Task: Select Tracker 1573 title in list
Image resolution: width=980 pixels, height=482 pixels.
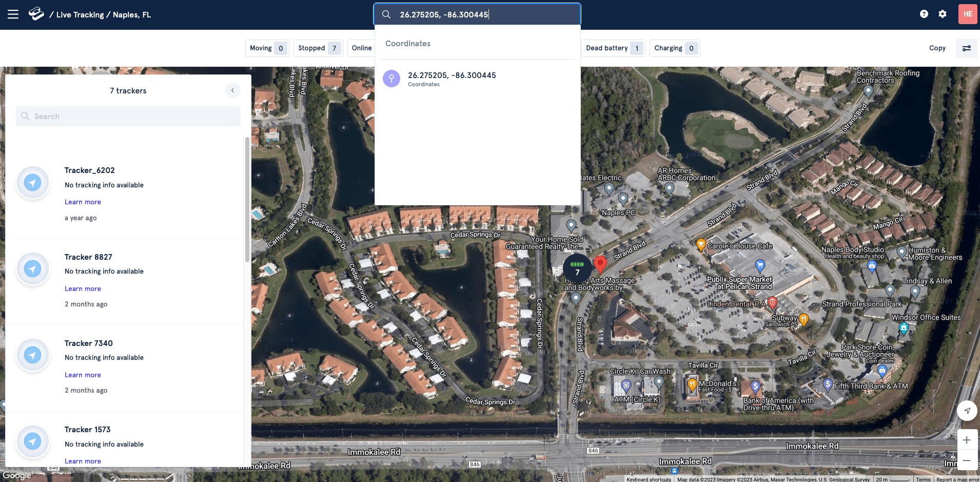Action: point(88,430)
